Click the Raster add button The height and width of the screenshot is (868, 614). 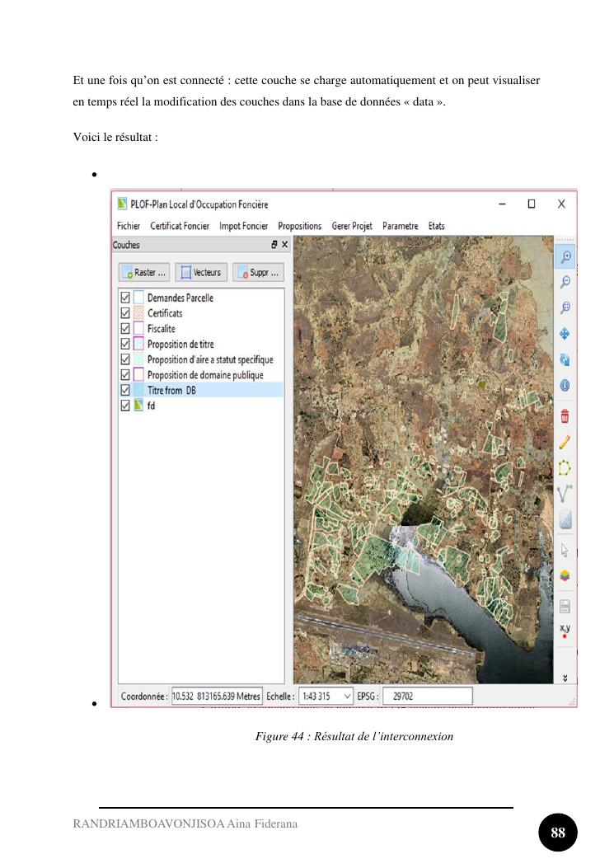click(x=143, y=272)
